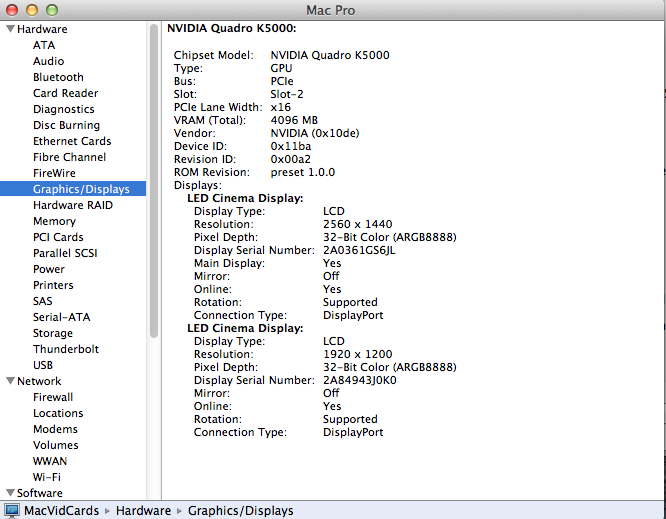
Task: Open the Bluetooth hardware entry
Action: point(58,77)
